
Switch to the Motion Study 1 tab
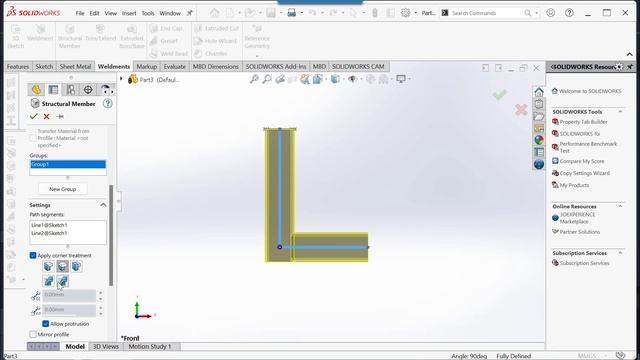(150, 346)
